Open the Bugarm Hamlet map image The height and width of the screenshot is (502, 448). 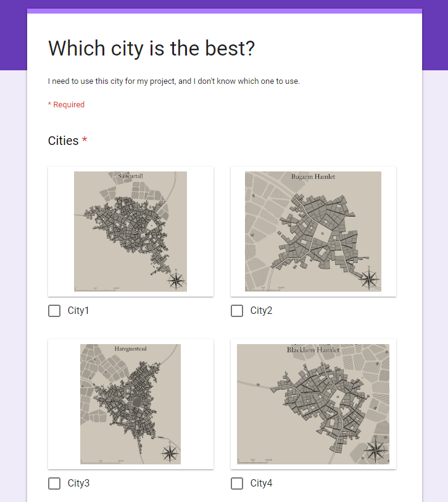[313, 231]
